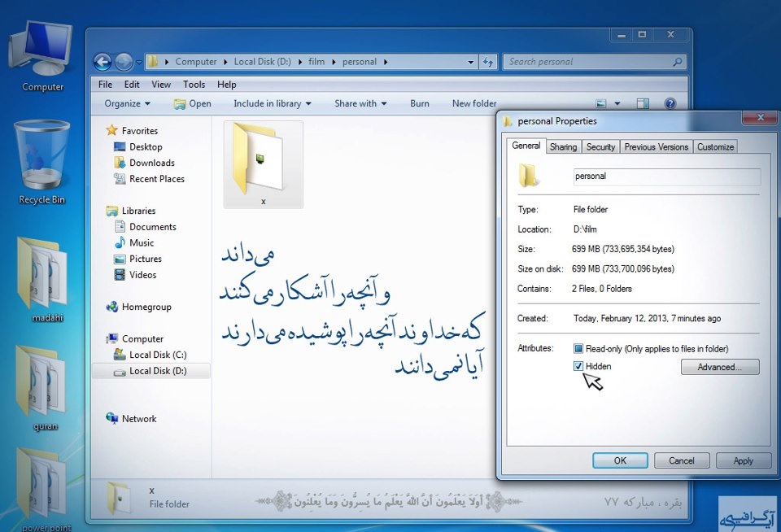The height and width of the screenshot is (532, 781).
Task: Click the Search personal input field
Action: coord(587,62)
